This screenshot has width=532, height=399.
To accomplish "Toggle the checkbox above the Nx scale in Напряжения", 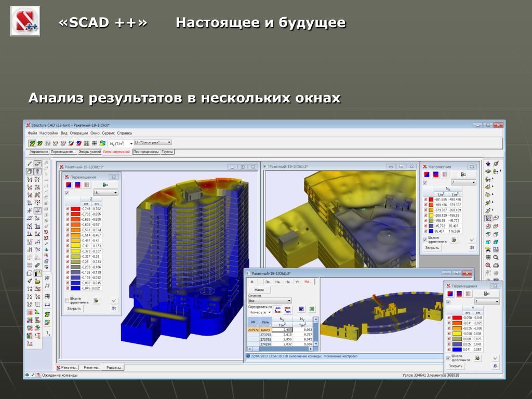I will [x=425, y=183].
